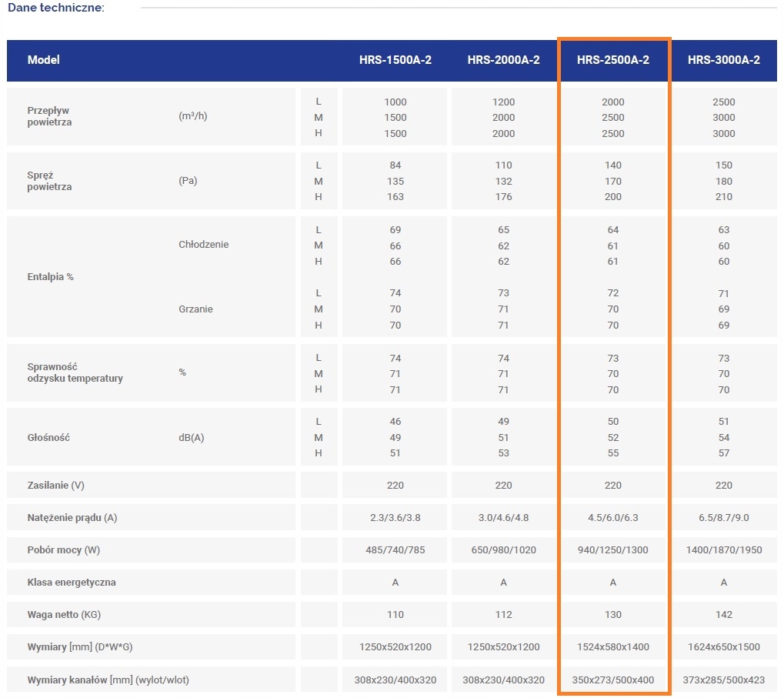Click the 1524x580x1400 dimensions value
The width and height of the screenshot is (784, 698).
point(613,647)
